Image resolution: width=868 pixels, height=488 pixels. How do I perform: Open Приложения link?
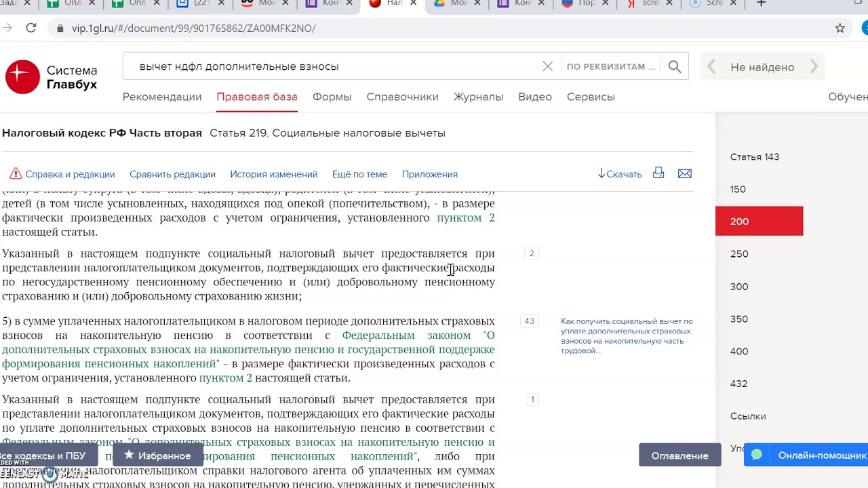point(429,174)
